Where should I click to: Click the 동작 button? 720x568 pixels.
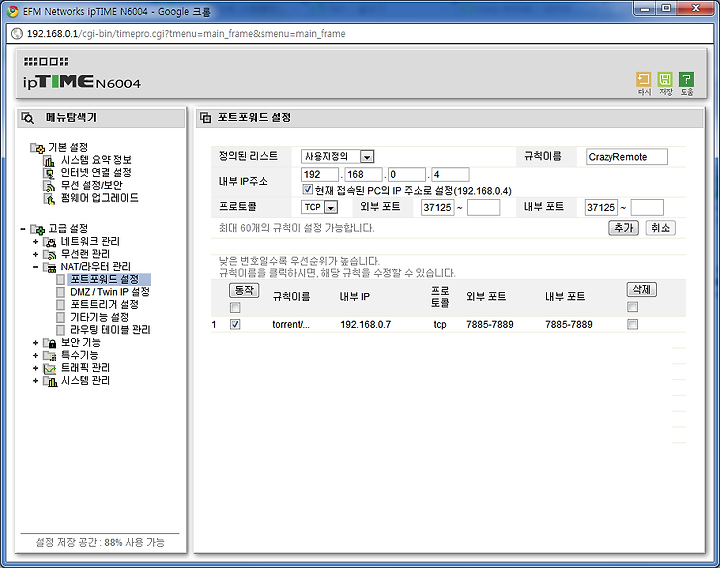coord(244,290)
